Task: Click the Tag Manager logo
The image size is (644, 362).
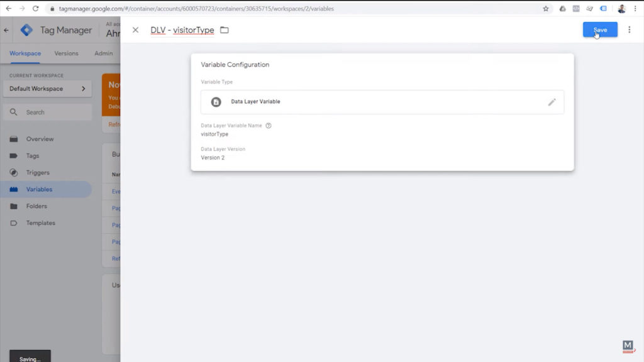Action: click(27, 30)
